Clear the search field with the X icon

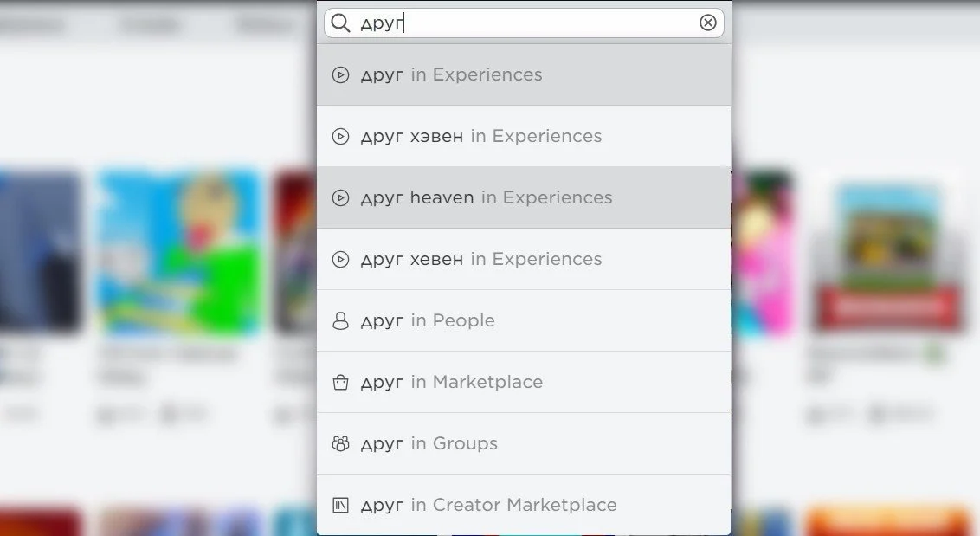(x=707, y=23)
